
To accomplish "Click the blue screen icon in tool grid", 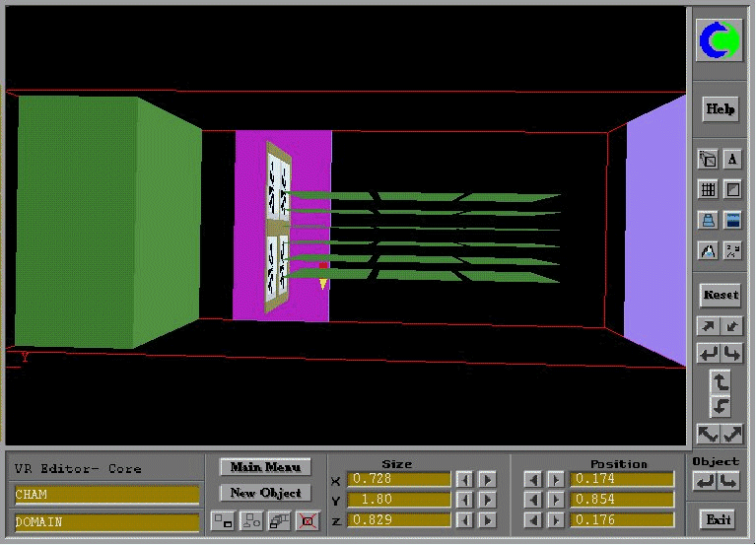I will [x=732, y=220].
